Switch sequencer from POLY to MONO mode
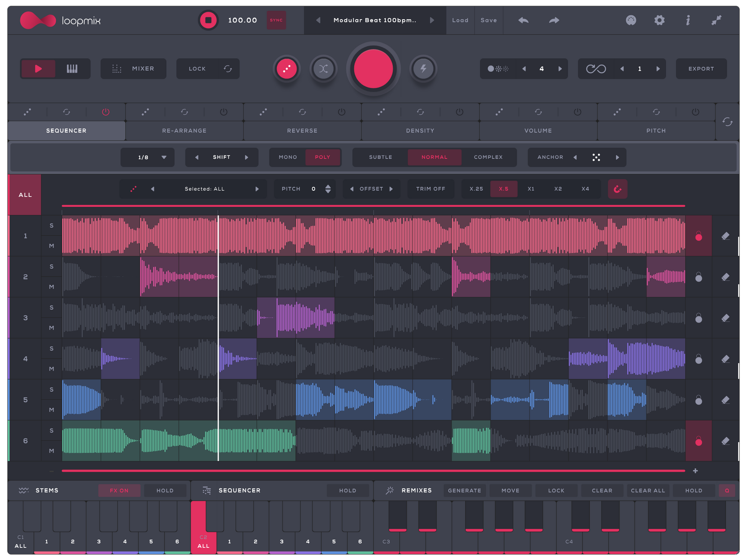This screenshot has width=747, height=560. point(287,157)
